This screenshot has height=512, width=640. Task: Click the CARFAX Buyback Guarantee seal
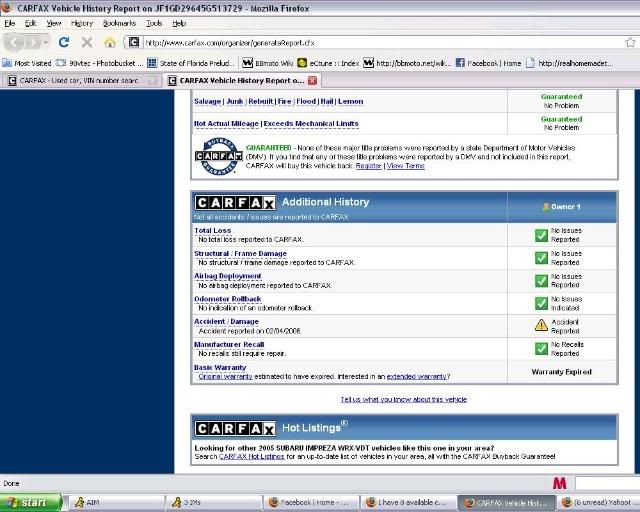(x=219, y=156)
